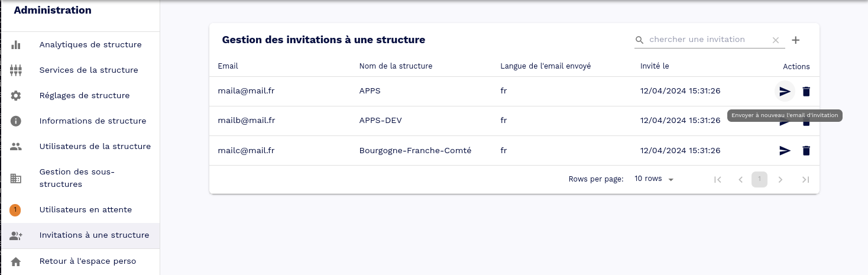Delete the maila@mail.fr invitation
The image size is (868, 275).
[806, 92]
